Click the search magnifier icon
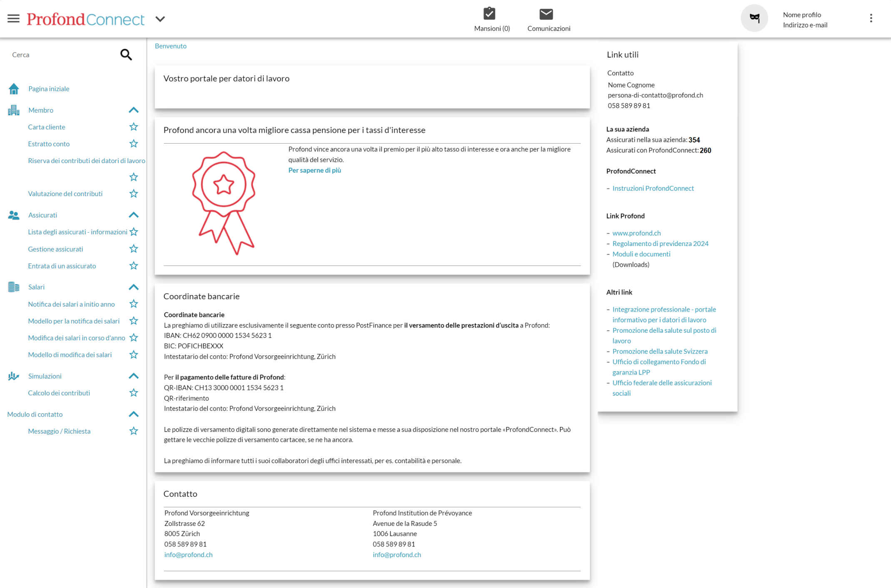 point(126,55)
